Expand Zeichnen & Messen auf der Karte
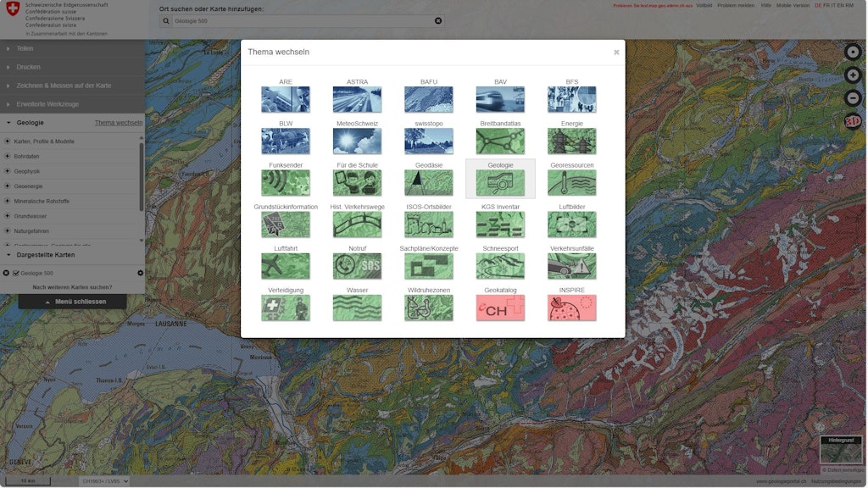868x488 pixels. coord(72,86)
